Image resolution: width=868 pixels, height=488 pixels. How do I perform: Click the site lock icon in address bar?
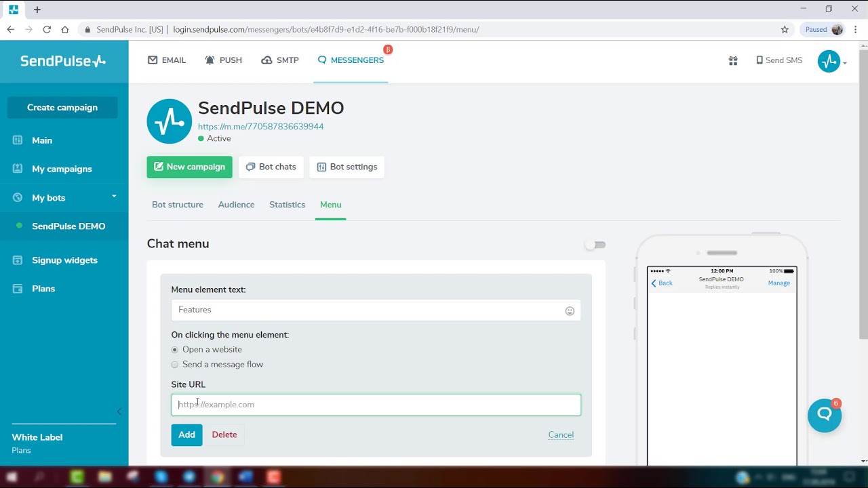(87, 30)
